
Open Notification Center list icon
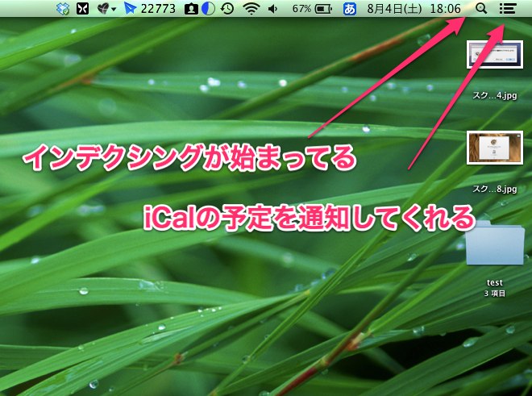508,9
